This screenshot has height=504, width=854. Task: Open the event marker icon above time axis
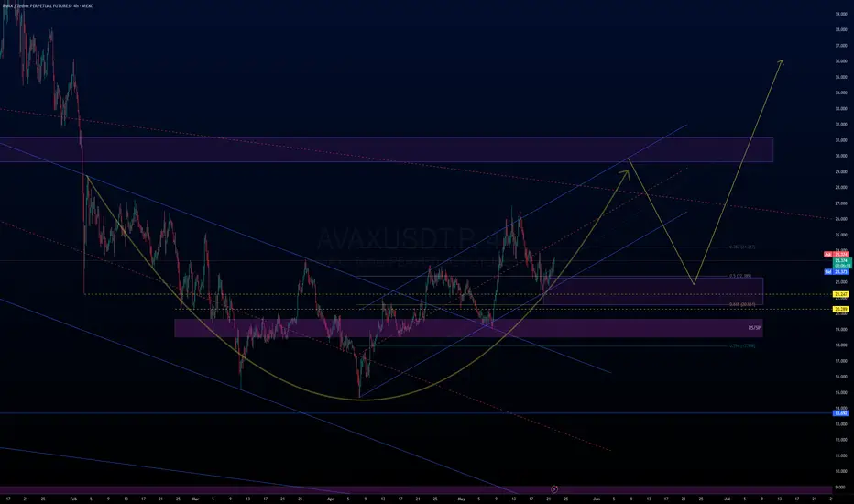(x=553, y=489)
